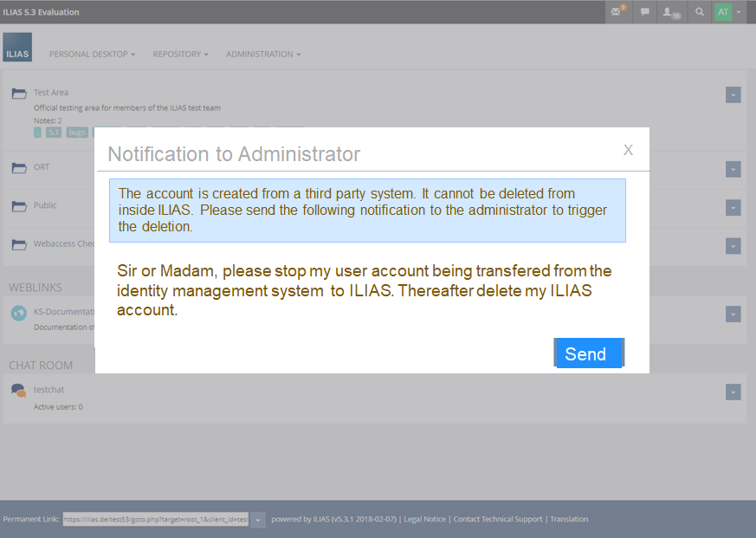Expand actions dropdown for KS-Documentation row
The width and height of the screenshot is (756, 538).
tap(733, 314)
